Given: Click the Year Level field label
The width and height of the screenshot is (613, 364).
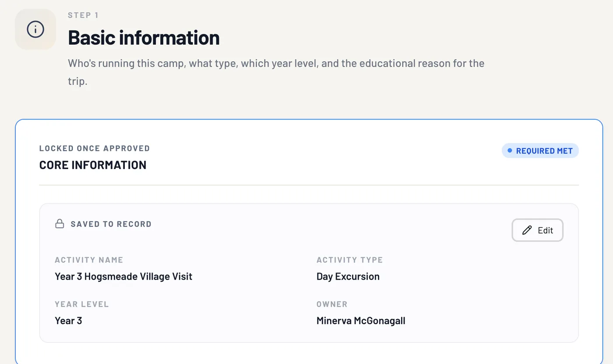Looking at the screenshot, I should (82, 304).
